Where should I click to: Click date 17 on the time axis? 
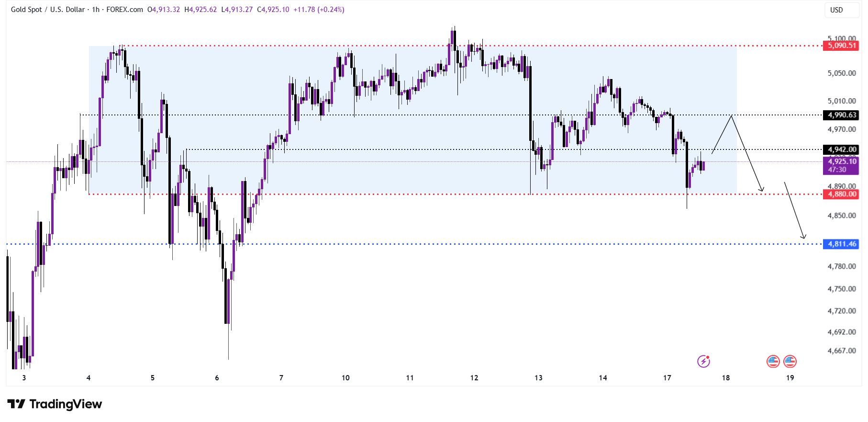click(667, 378)
